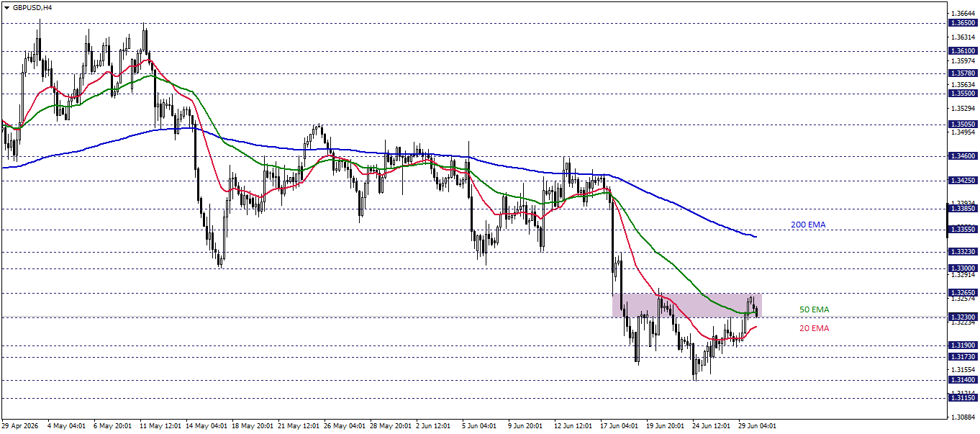Screen dimensions: 980x434
Task: Click the 1.36500 price level label
Action: [x=963, y=23]
